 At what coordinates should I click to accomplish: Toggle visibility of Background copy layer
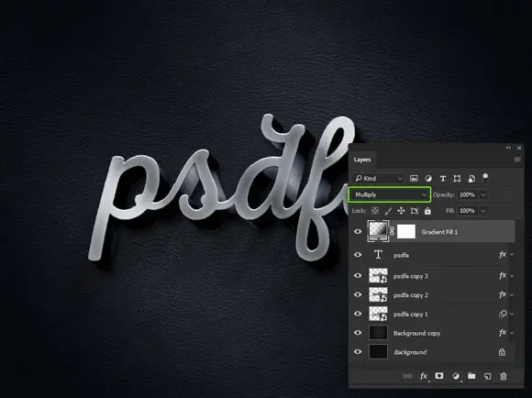tap(358, 333)
